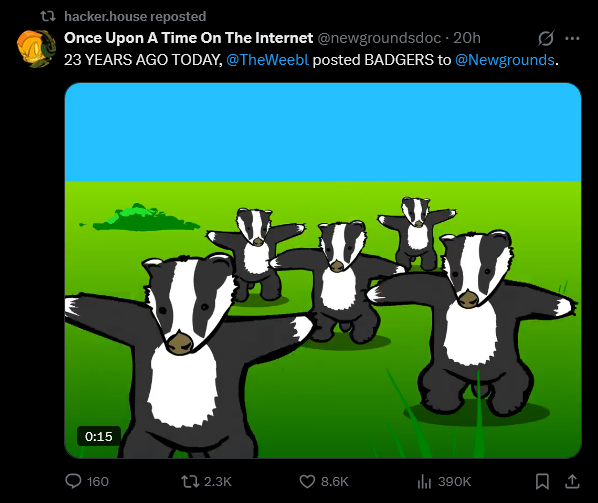Bookmark this post

point(542,481)
